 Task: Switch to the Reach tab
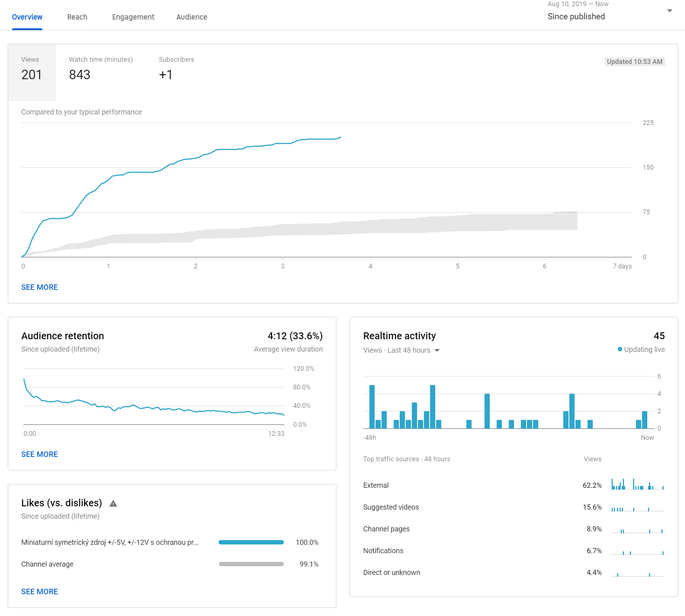(77, 17)
